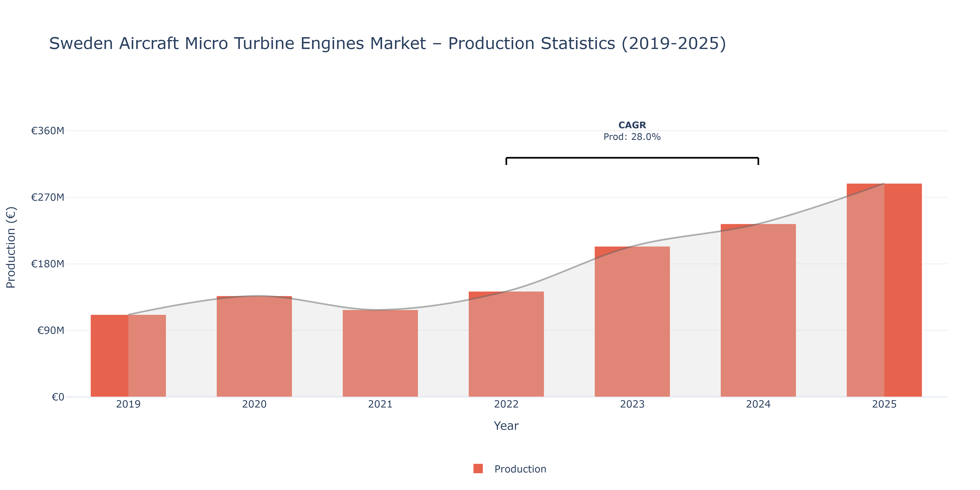The height and width of the screenshot is (490, 980).
Task: Click the CAGR annotation heading
Action: pos(632,125)
